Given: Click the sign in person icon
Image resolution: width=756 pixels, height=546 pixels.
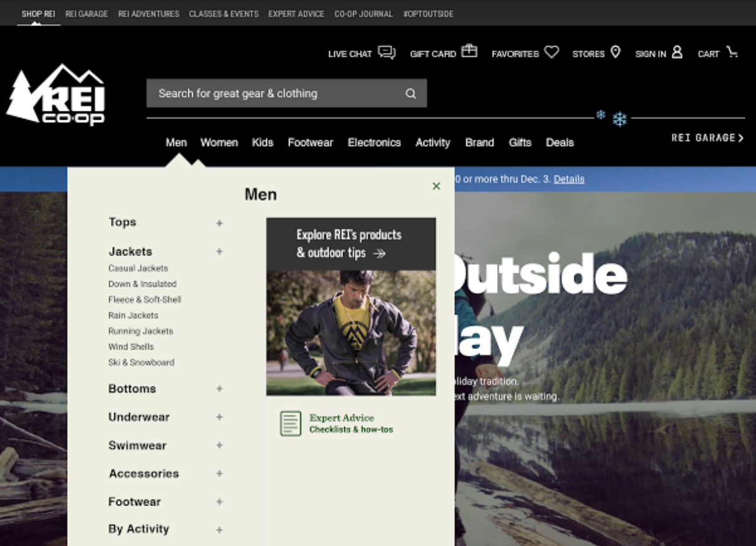Looking at the screenshot, I should tap(677, 52).
